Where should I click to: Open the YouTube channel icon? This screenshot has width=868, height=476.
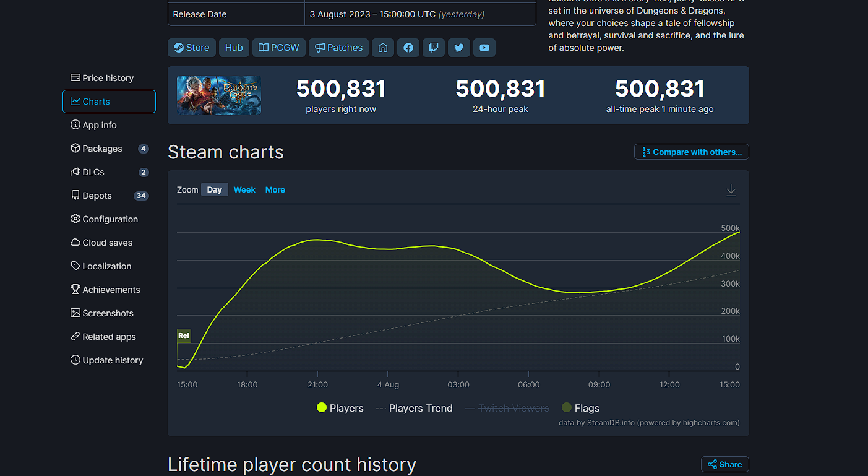click(484, 48)
